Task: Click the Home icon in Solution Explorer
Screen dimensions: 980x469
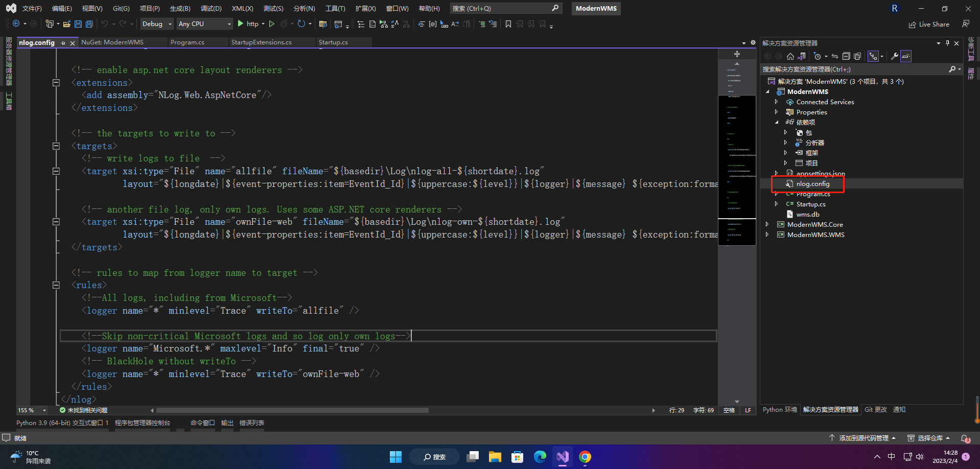Action: coord(790,56)
